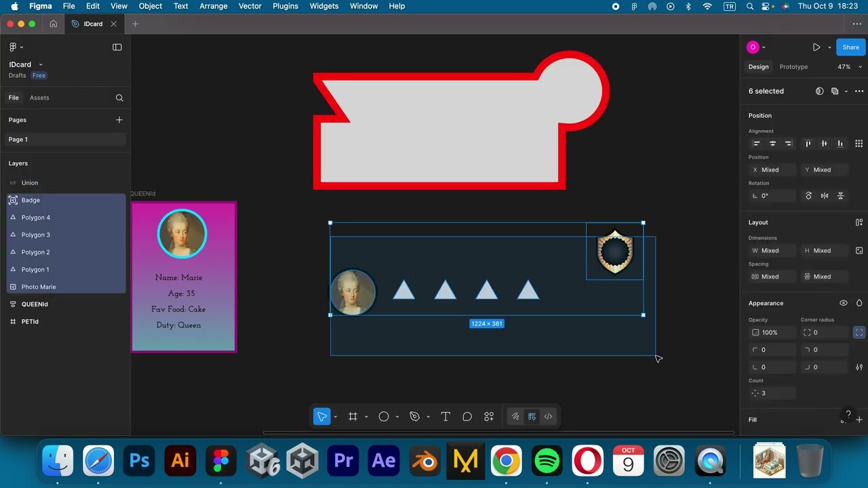The image size is (868, 488).
Task: Open help question mark button
Action: coord(848,414)
